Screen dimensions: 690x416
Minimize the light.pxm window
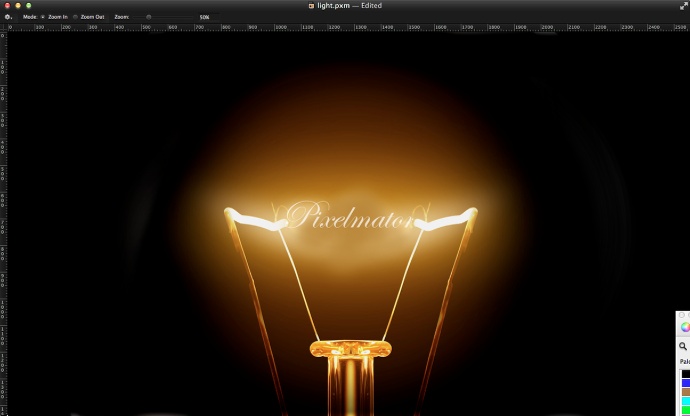[18, 6]
